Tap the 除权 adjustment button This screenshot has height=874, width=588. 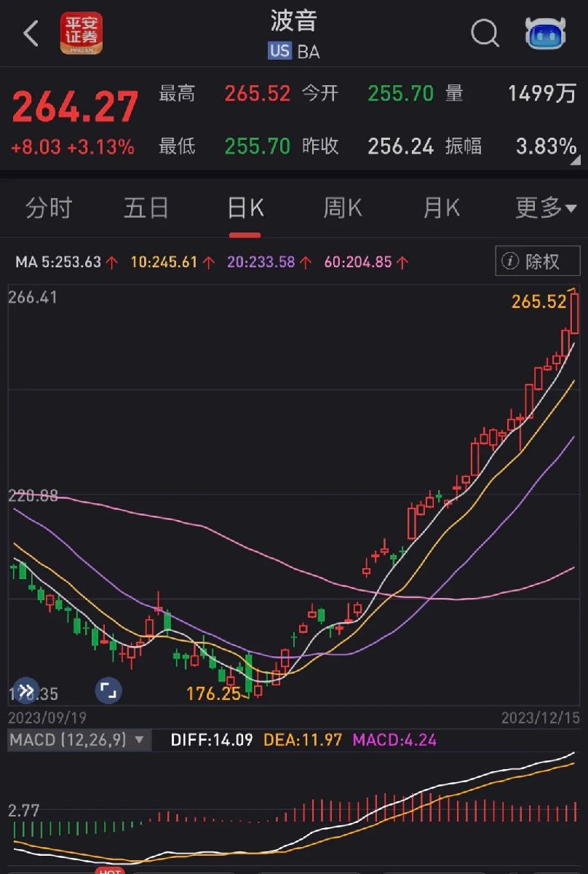click(538, 261)
